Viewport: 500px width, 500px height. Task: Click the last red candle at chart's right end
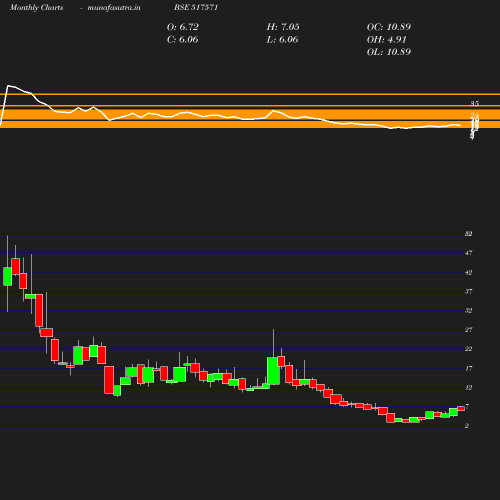[461, 408]
